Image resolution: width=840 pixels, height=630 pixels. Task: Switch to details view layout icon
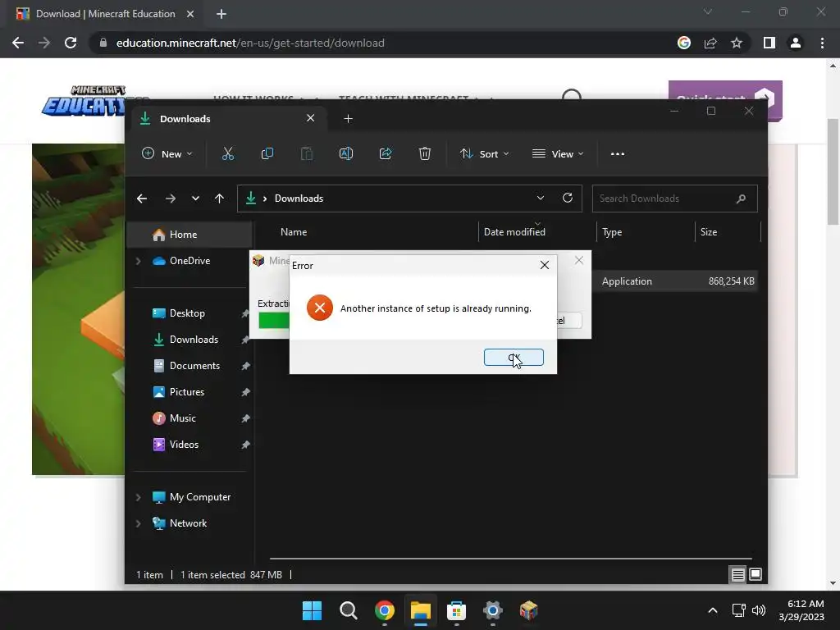pos(737,575)
